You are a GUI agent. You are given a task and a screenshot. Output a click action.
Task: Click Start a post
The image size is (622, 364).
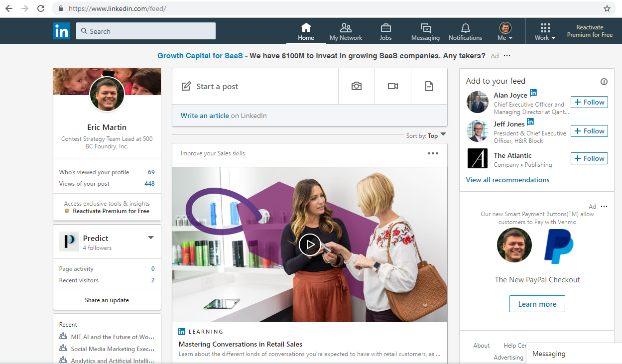[x=209, y=86]
